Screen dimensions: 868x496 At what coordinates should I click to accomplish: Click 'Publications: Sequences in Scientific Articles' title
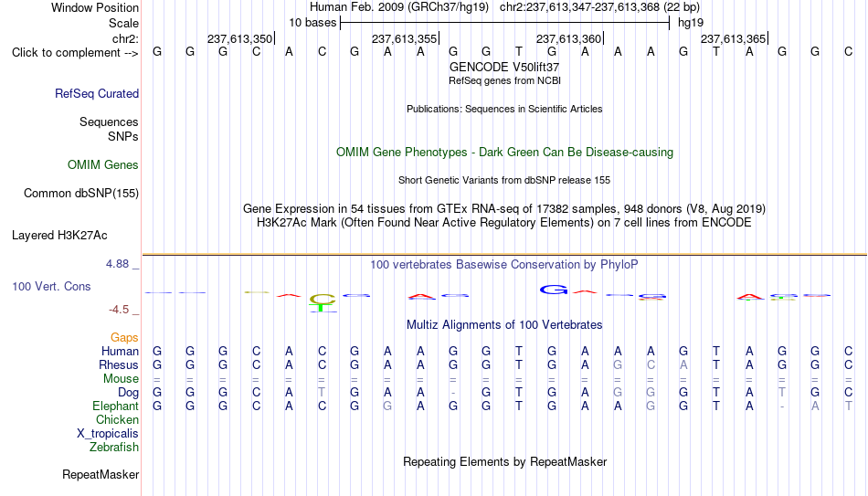point(504,109)
